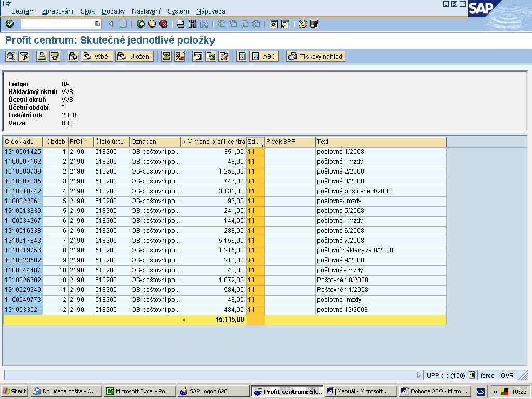Click the Find binoculars icon

point(192,24)
